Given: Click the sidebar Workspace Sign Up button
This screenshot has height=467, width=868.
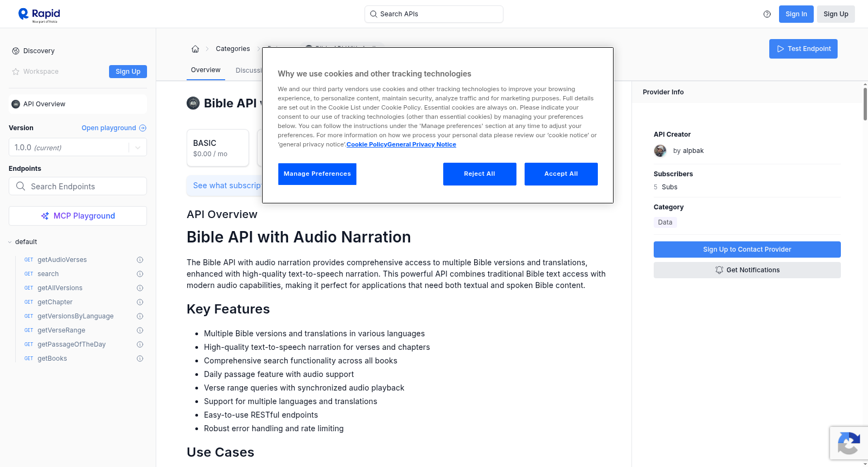Looking at the screenshot, I should click(128, 72).
